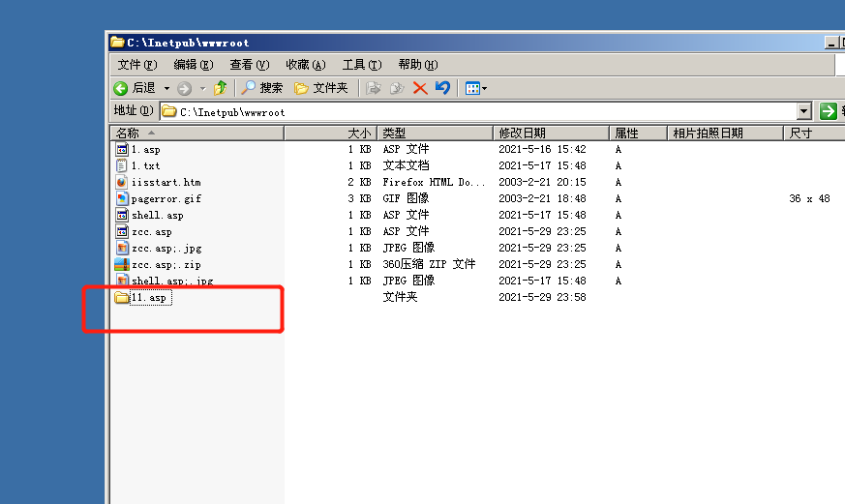Sort by 属性 column header
The height and width of the screenshot is (504, 845).
[x=638, y=133]
